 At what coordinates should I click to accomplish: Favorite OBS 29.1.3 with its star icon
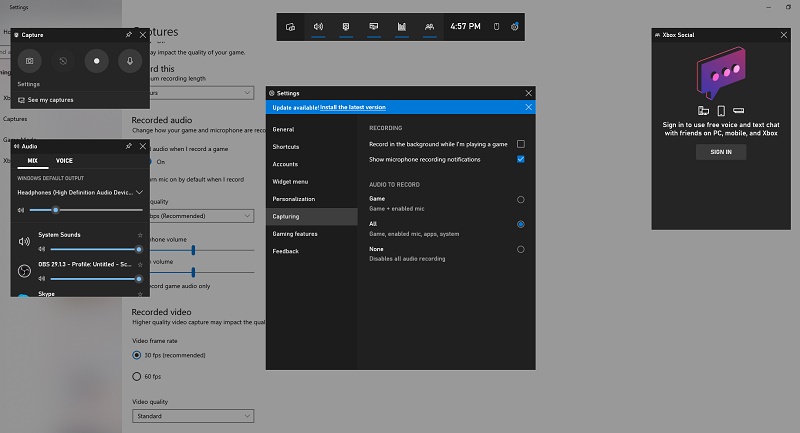pyautogui.click(x=140, y=265)
